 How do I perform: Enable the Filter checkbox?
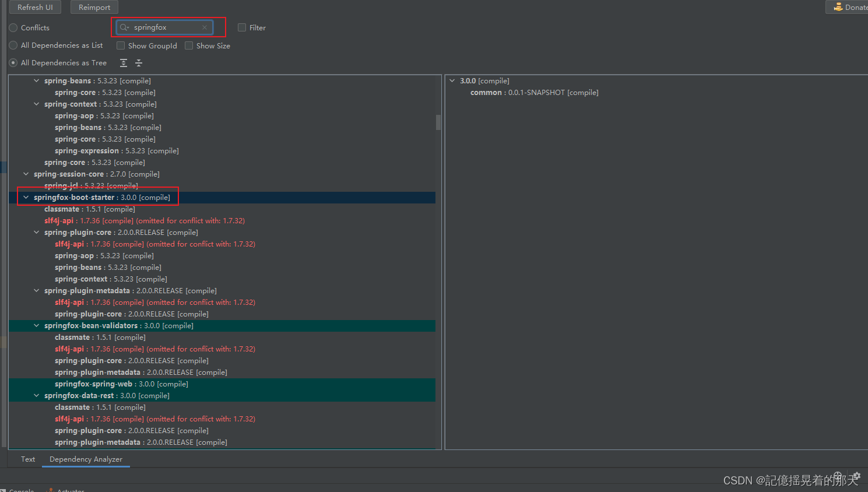[241, 27]
